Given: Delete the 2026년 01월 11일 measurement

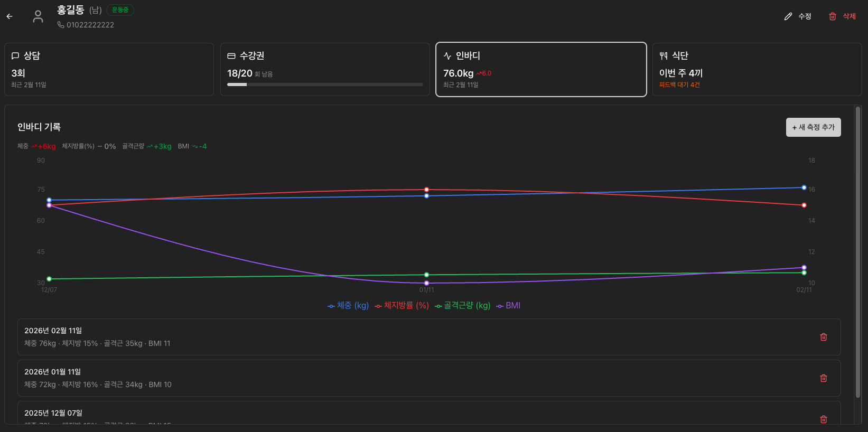Looking at the screenshot, I should point(823,378).
